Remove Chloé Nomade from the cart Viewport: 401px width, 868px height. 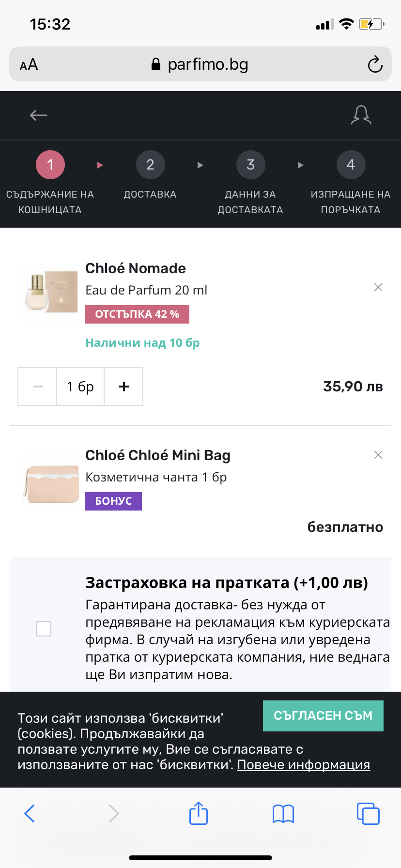[378, 287]
